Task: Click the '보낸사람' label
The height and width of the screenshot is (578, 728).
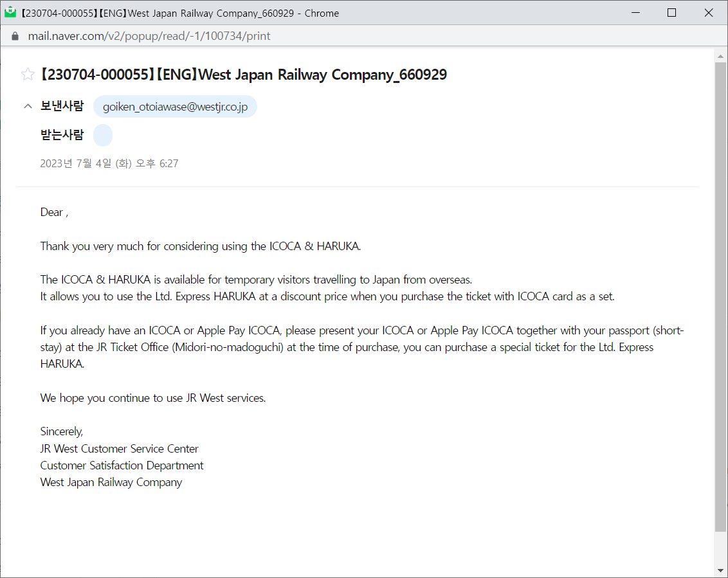Action: tap(62, 106)
